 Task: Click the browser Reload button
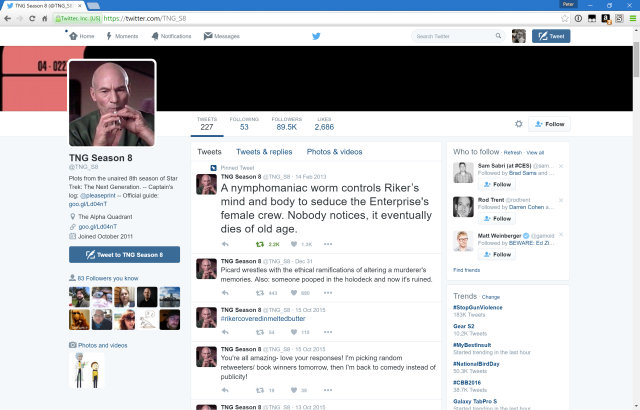tap(32, 18)
